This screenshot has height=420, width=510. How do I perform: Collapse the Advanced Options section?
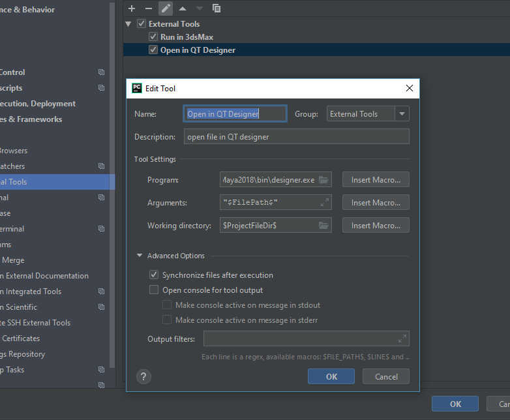[140, 256]
